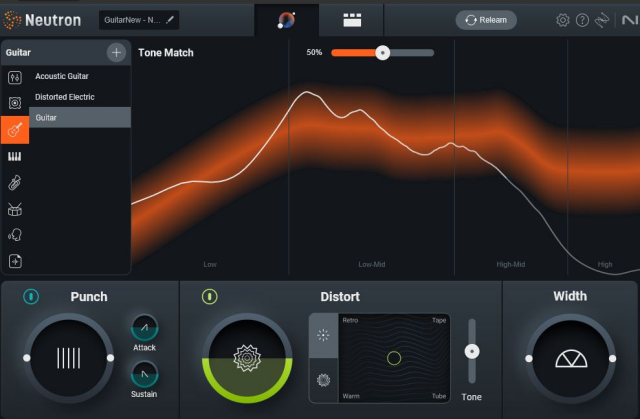Screen dimensions: 640x419
Task: Click the Native Instruments logo icon
Action: [x=630, y=20]
